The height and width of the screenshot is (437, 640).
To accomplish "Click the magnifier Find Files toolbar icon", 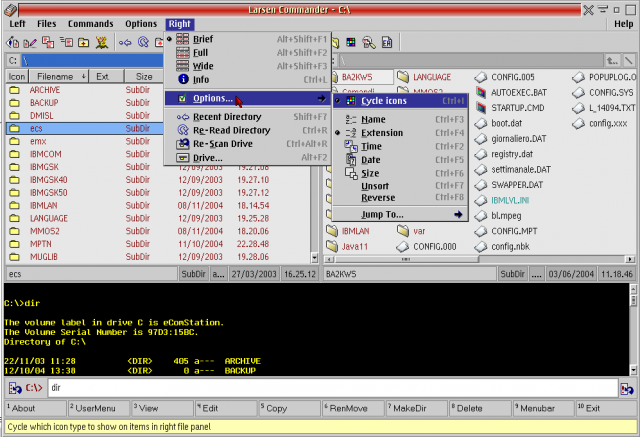I will [x=369, y=42].
